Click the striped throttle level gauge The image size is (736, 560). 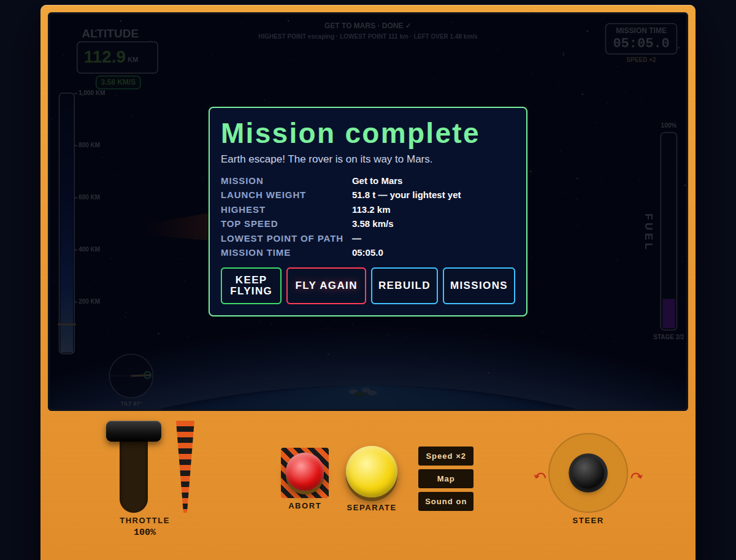pyautogui.click(x=185, y=466)
